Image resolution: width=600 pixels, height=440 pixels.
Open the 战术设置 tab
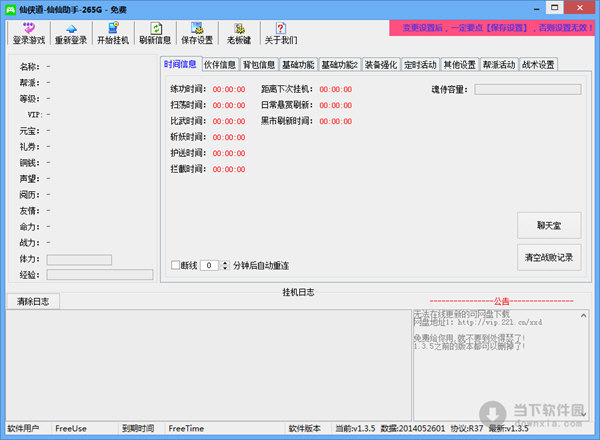coord(538,65)
